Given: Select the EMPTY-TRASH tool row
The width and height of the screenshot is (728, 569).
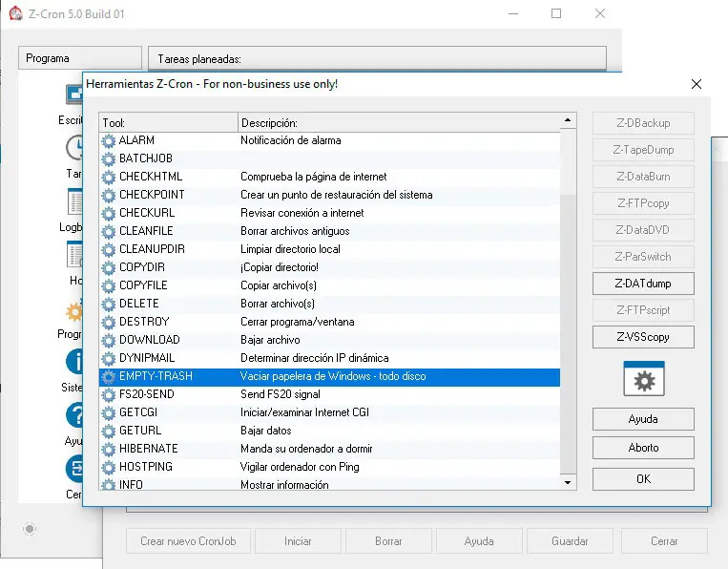Looking at the screenshot, I should pos(329,377).
